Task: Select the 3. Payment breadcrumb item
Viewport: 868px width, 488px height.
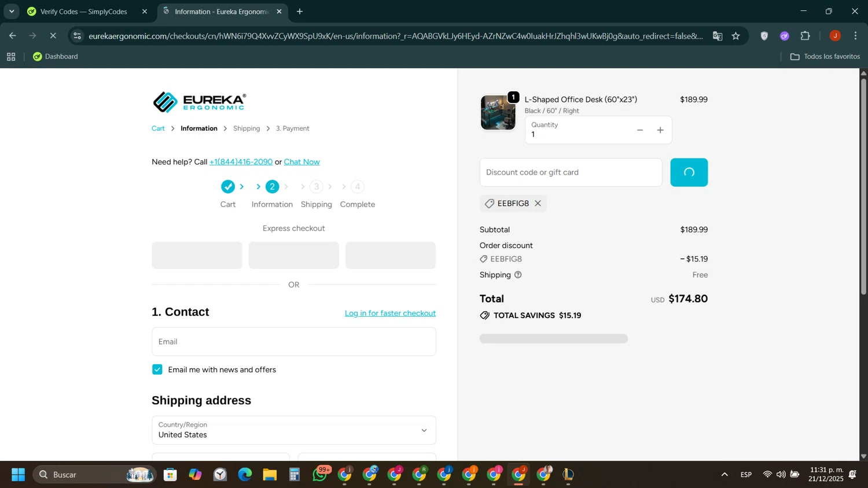Action: coord(292,128)
